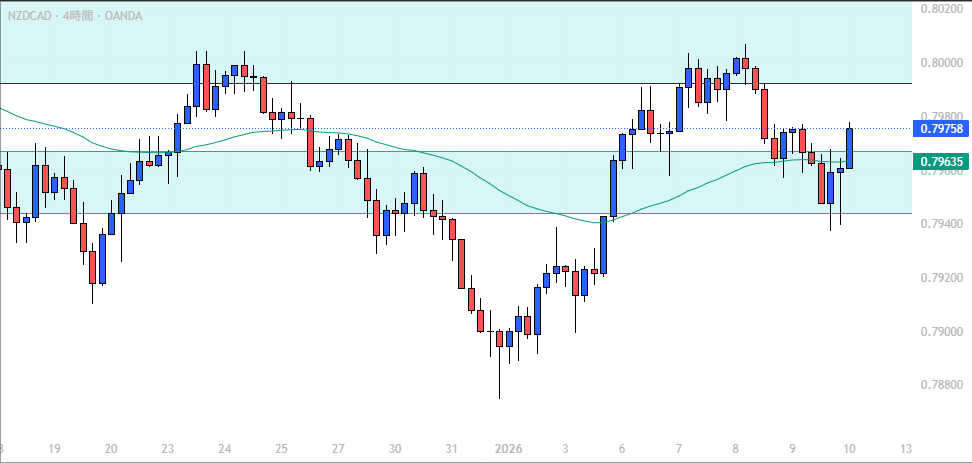The height and width of the screenshot is (463, 972).
Task: Click the OANDA broker label
Action: (123, 15)
